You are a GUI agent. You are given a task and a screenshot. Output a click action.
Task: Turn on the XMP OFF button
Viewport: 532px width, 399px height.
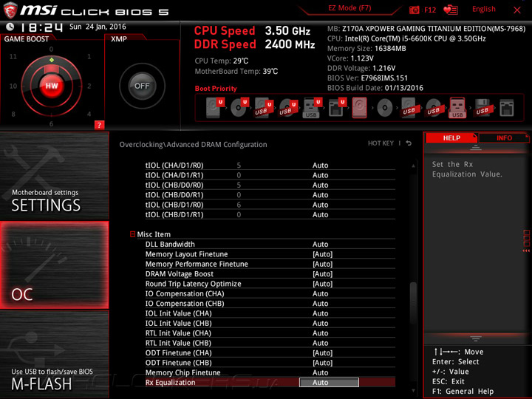pos(142,86)
